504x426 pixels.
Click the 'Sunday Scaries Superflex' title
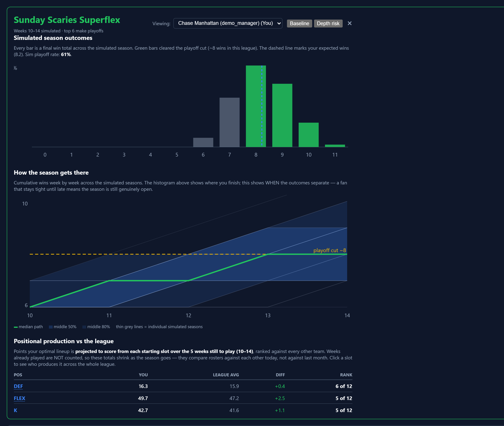coord(67,20)
